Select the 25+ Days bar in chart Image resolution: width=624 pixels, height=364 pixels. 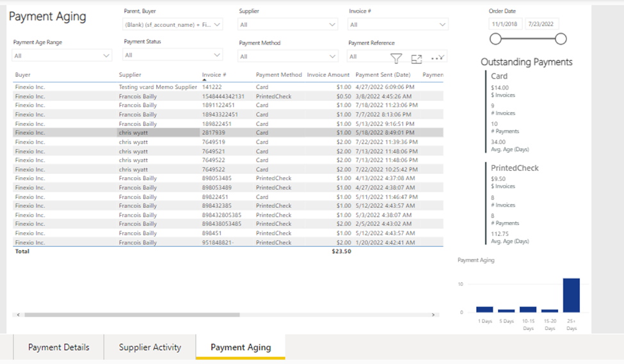coord(571,295)
